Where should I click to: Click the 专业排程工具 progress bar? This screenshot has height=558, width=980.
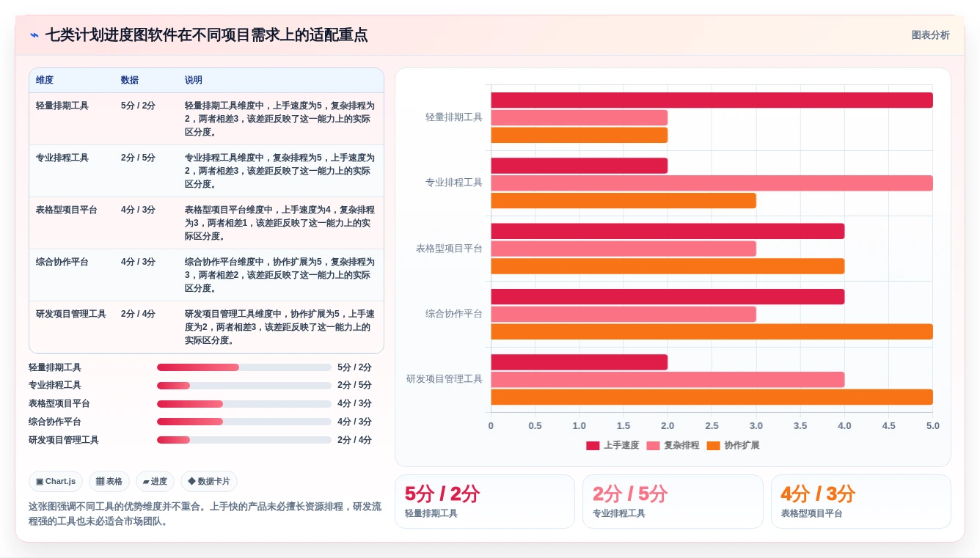(x=244, y=385)
